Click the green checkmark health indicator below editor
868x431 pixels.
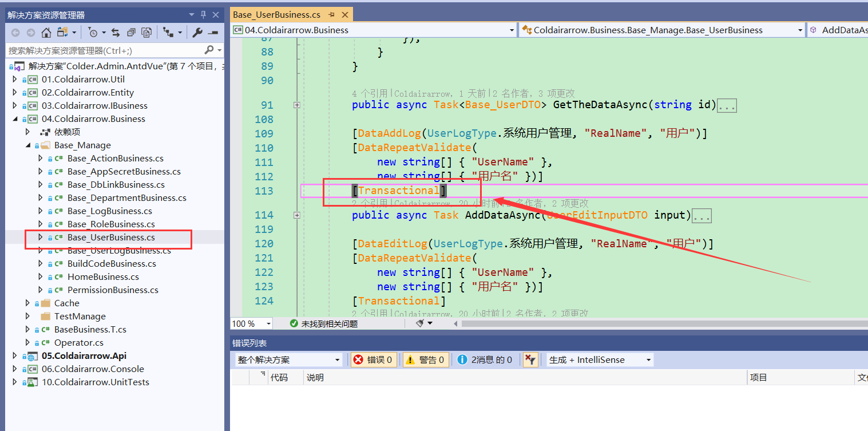pos(295,323)
